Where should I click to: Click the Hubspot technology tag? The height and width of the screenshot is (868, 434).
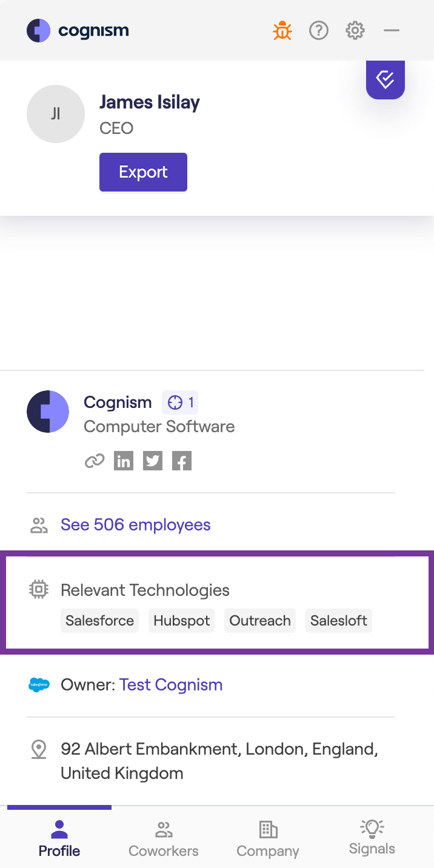[181, 621]
